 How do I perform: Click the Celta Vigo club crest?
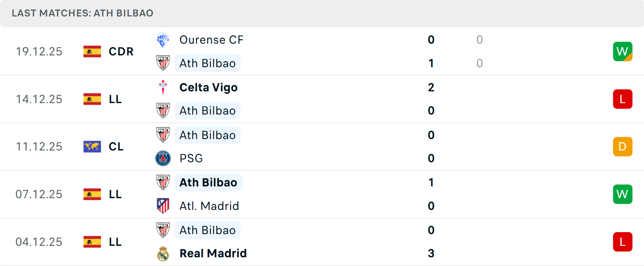(163, 87)
